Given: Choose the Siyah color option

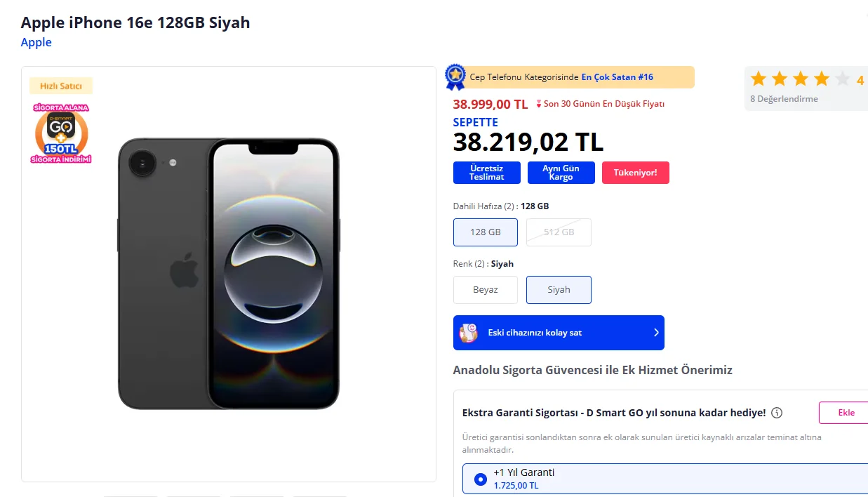Looking at the screenshot, I should point(559,290).
